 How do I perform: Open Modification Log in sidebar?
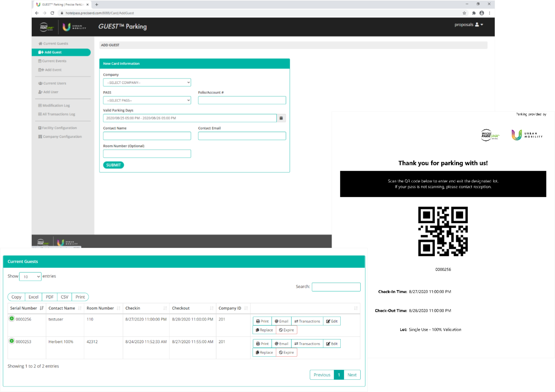coord(54,106)
